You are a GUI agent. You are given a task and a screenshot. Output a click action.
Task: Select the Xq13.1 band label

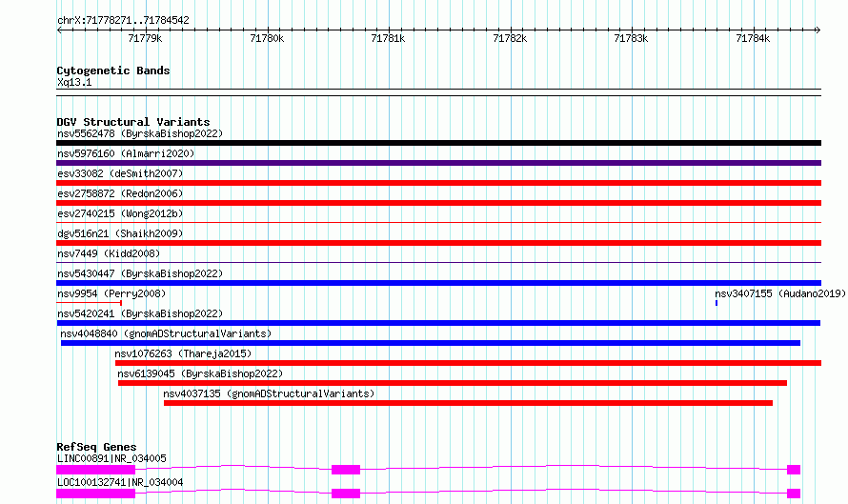coord(74,82)
